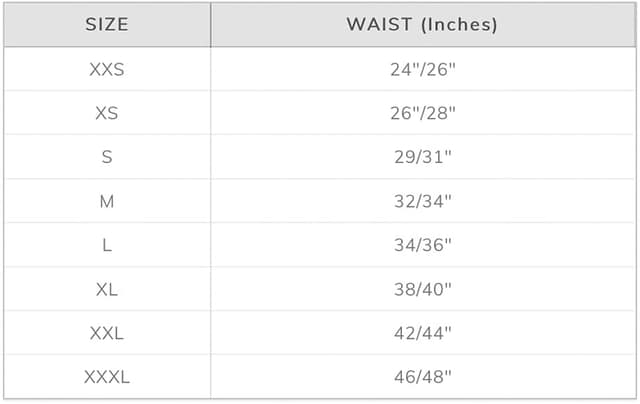The height and width of the screenshot is (404, 640).
Task: Choose the S size cell
Action: 106,157
